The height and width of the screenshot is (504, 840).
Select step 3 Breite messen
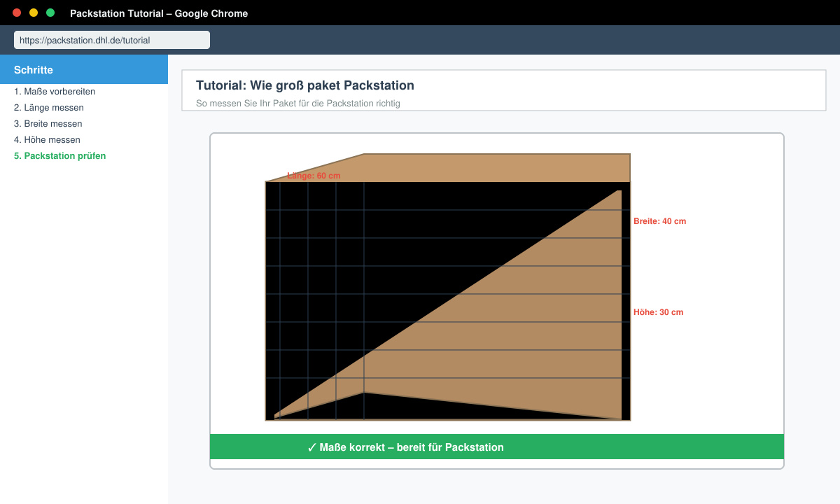tap(48, 124)
